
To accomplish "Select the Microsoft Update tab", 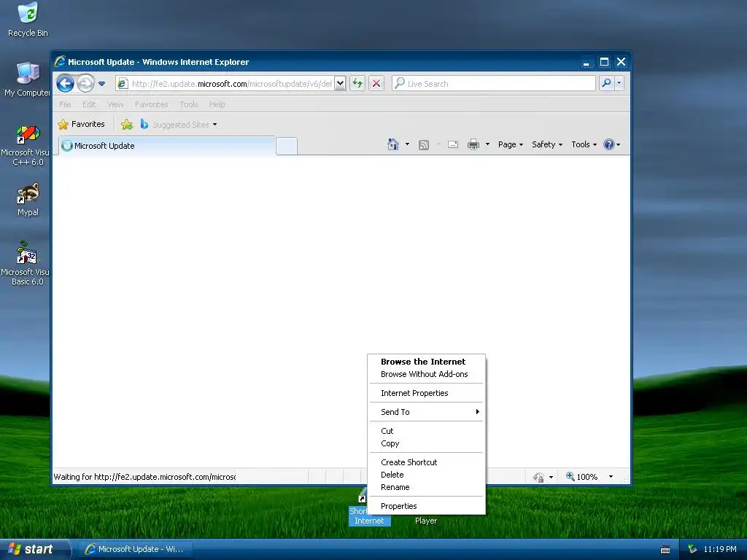I will click(x=167, y=146).
